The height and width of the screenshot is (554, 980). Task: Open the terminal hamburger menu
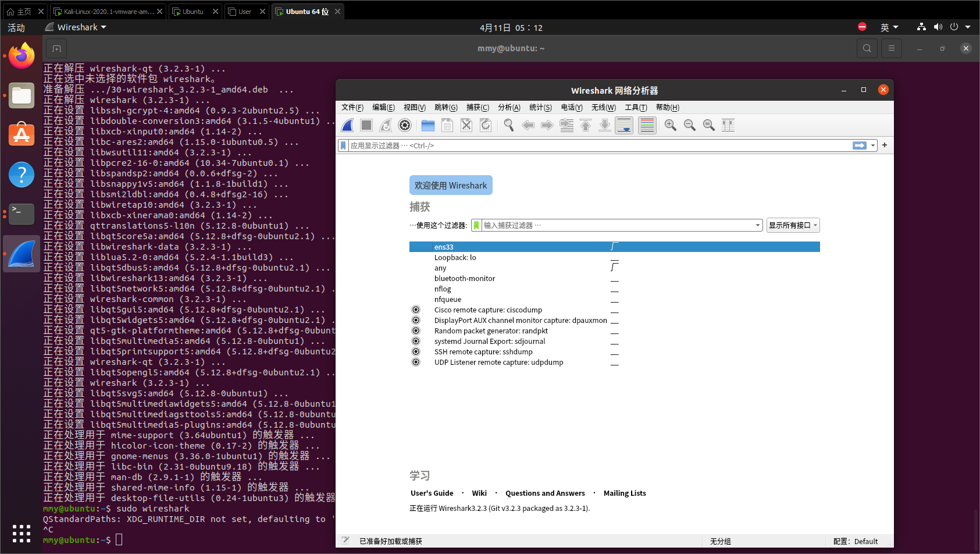[x=891, y=48]
